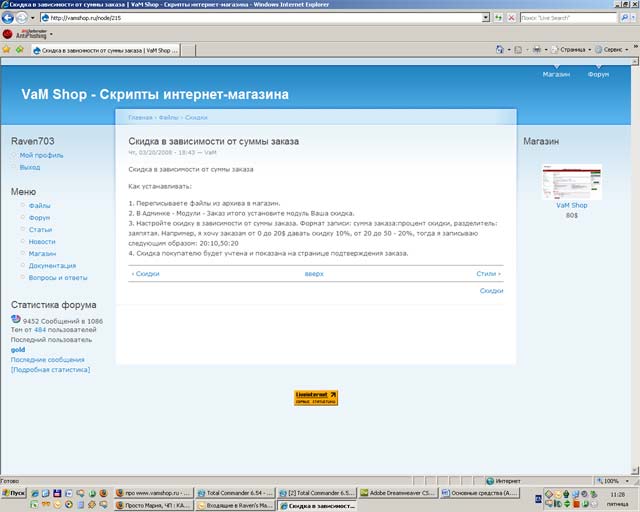Screen dimensions: 640x512
Task: Click the VaM Shop product thumbnail image
Action: (x=571, y=182)
